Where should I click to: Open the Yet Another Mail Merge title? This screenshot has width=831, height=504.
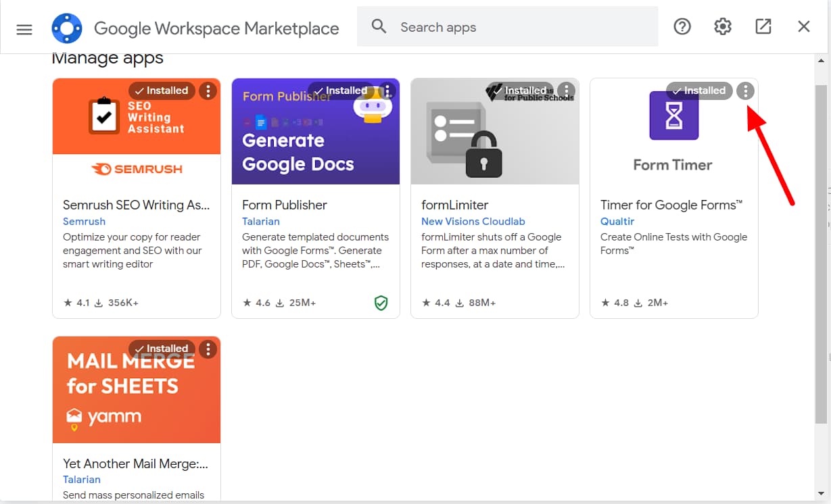[x=136, y=463]
